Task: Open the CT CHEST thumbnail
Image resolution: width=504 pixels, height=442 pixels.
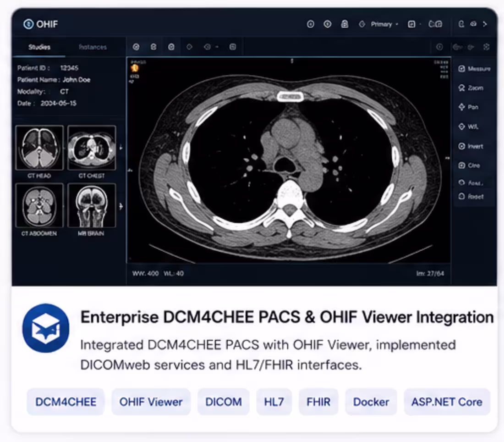Action: 92,148
